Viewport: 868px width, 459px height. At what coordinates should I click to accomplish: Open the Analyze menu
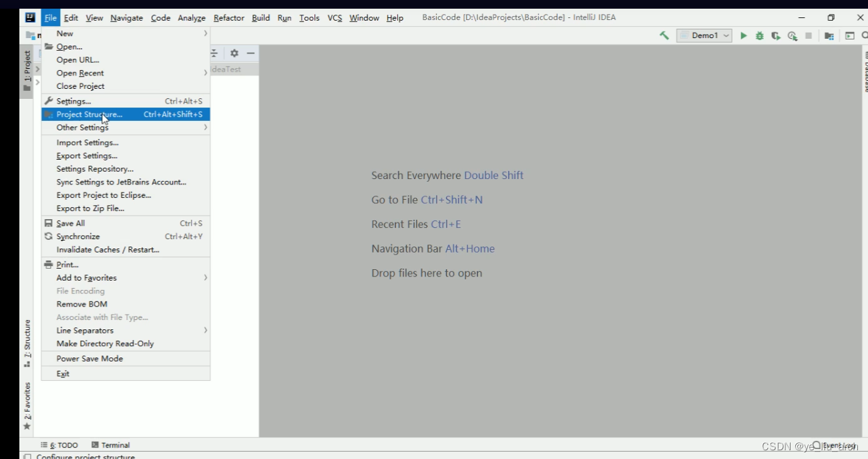tap(192, 18)
